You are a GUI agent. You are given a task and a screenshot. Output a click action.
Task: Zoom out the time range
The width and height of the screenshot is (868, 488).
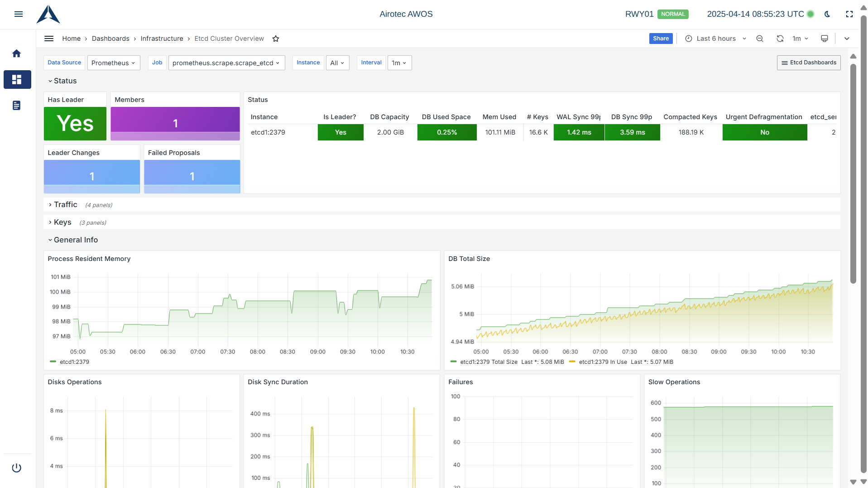click(760, 39)
